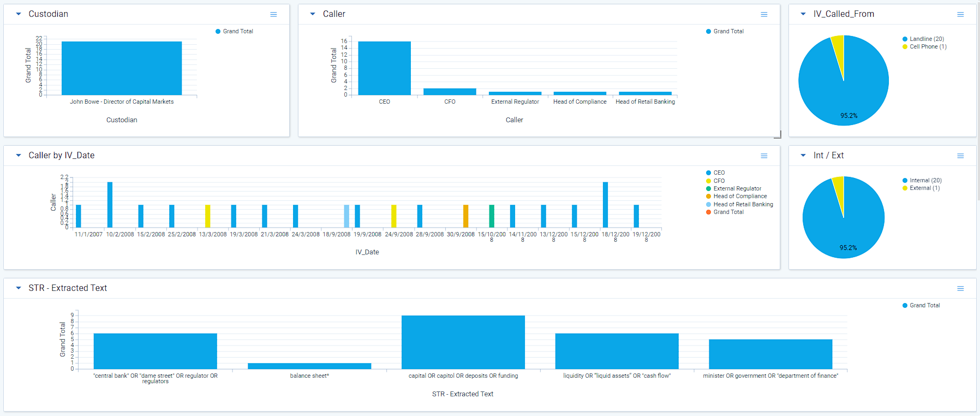This screenshot has height=416, width=980.
Task: Collapse the STR - Extracted Text panel
Action: click(19, 288)
